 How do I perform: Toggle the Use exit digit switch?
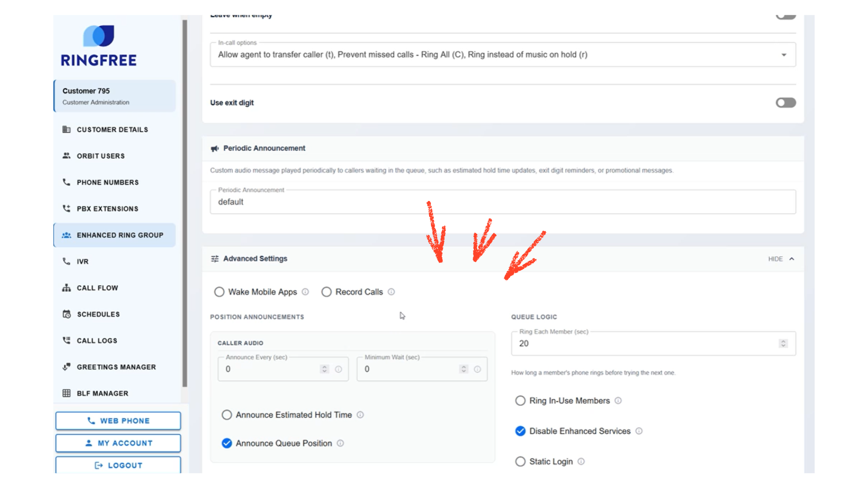(x=786, y=103)
